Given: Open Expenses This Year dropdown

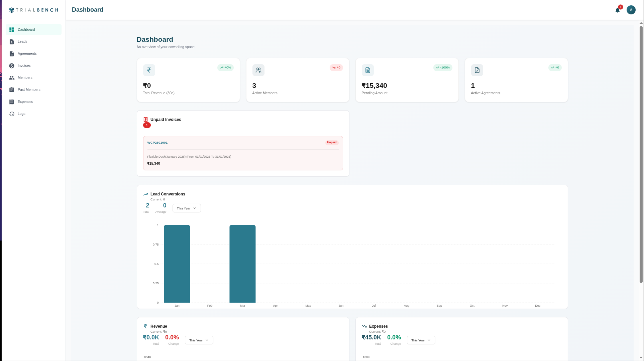Looking at the screenshot, I should pyautogui.click(x=421, y=340).
